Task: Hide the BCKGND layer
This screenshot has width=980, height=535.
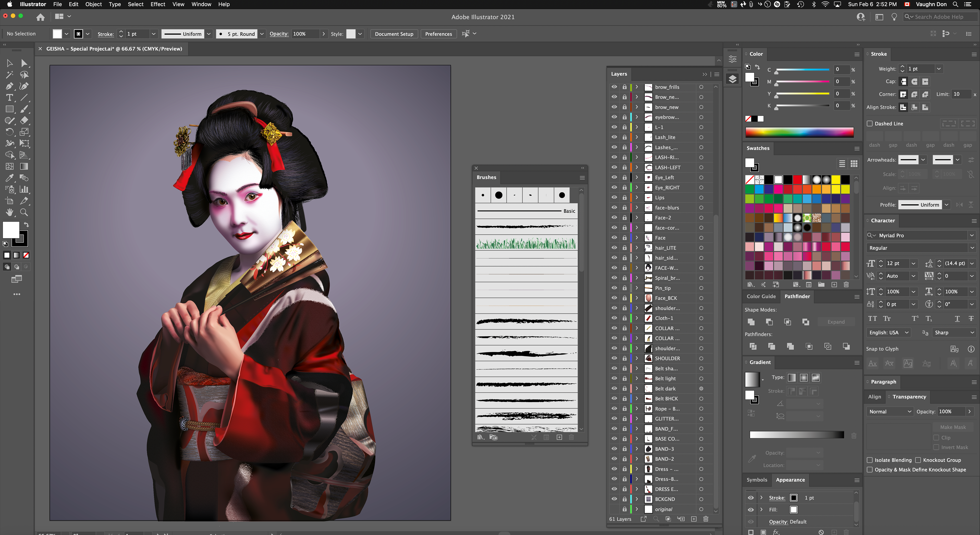Action: tap(614, 499)
